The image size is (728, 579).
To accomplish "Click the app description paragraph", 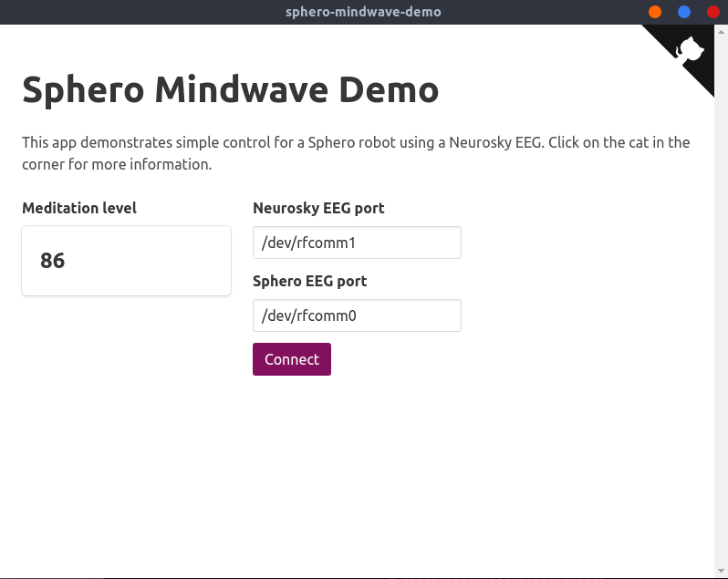I will coord(356,153).
